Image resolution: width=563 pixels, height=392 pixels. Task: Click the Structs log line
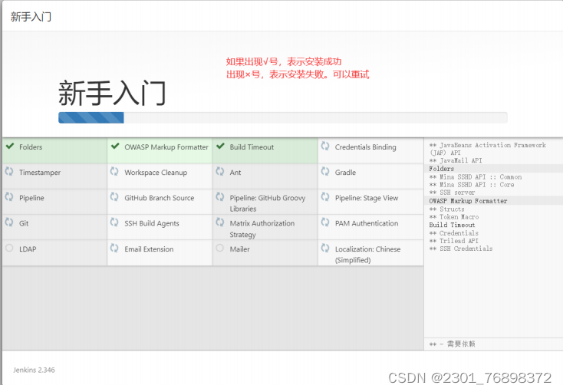(446, 209)
